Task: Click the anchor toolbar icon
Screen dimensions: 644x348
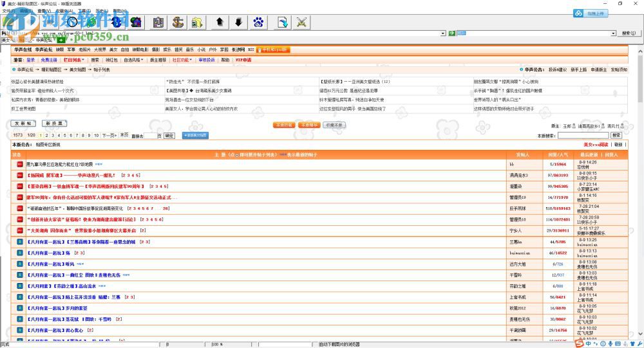Action: point(178,23)
